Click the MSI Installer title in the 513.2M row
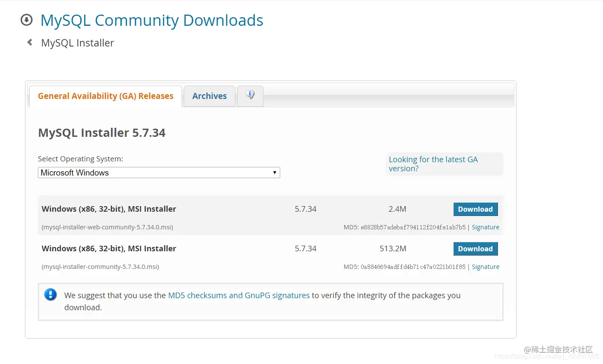Viewport: 603px width, 364px height. (x=109, y=249)
